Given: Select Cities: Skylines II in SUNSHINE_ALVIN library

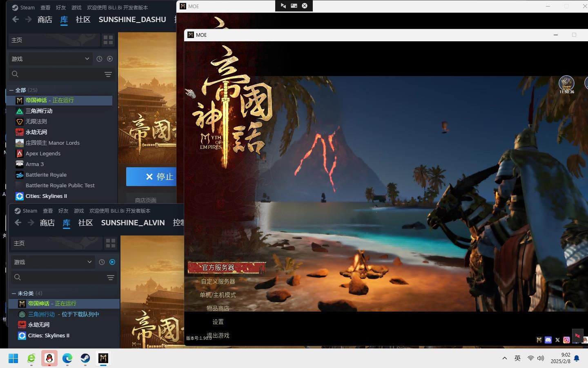Looking at the screenshot, I should (x=49, y=335).
